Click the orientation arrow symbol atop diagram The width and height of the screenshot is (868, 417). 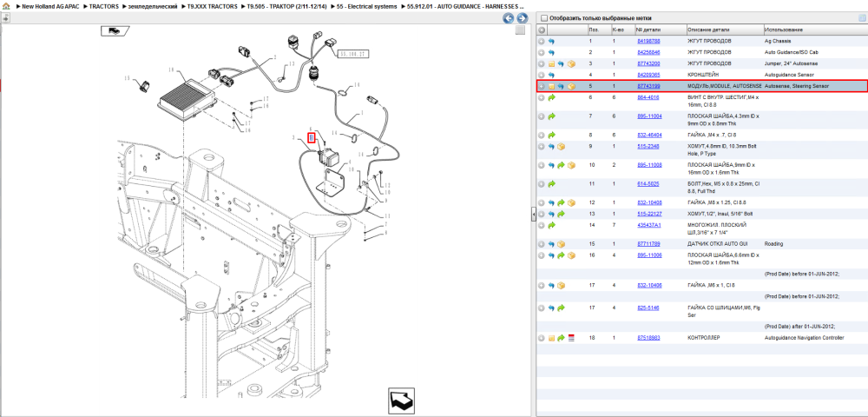(115, 30)
